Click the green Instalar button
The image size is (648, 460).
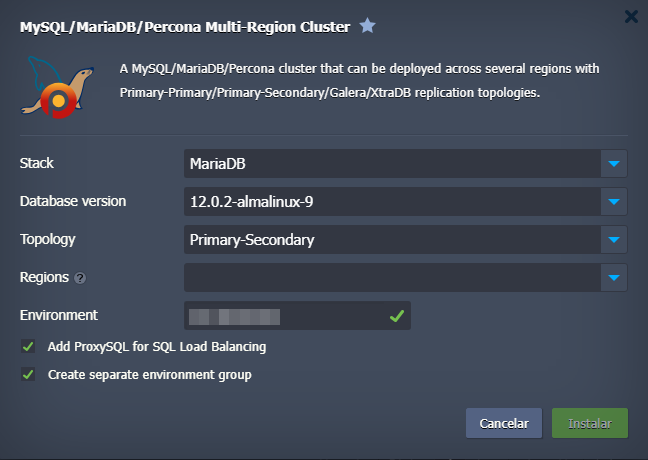(589, 423)
